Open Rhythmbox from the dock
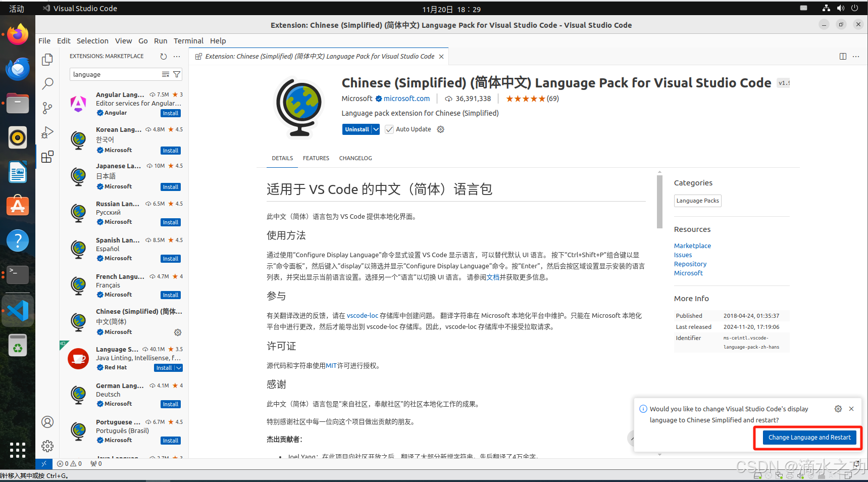The width and height of the screenshot is (868, 482). click(18, 137)
